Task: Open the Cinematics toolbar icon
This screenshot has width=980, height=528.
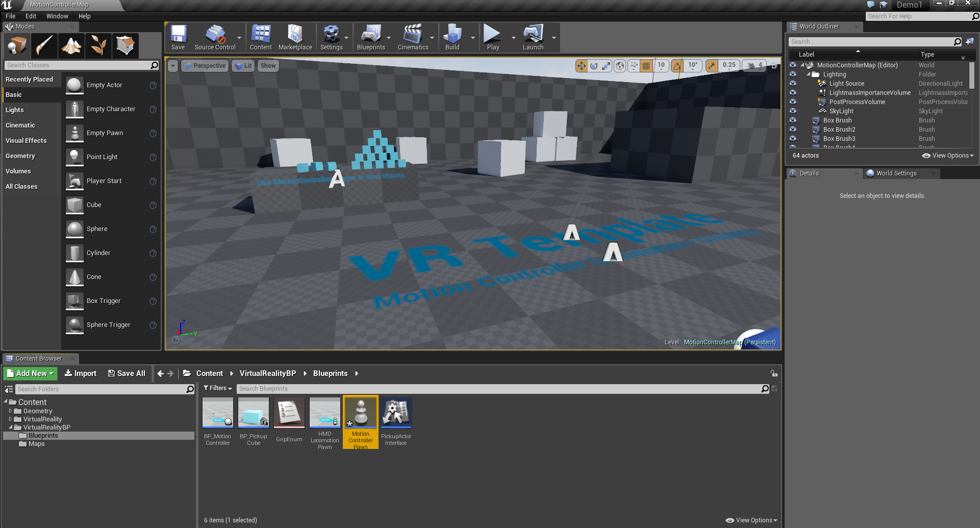Action: pyautogui.click(x=414, y=36)
